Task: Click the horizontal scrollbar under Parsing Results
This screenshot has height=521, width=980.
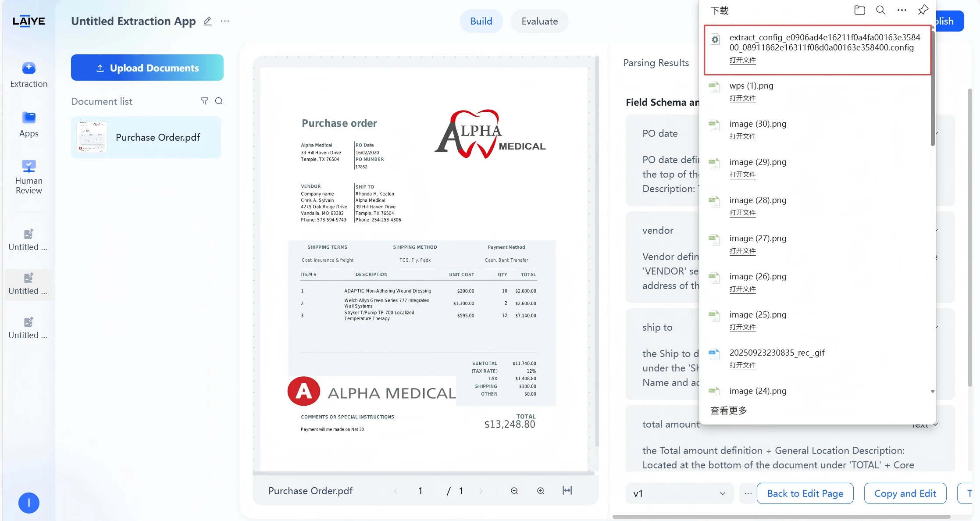Action: pos(781,517)
